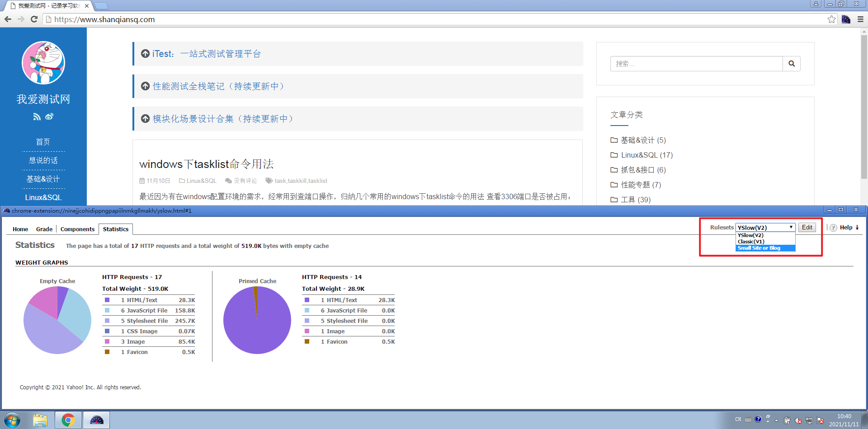Click the tasklist tag under article
The image size is (868, 429).
pos(318,181)
